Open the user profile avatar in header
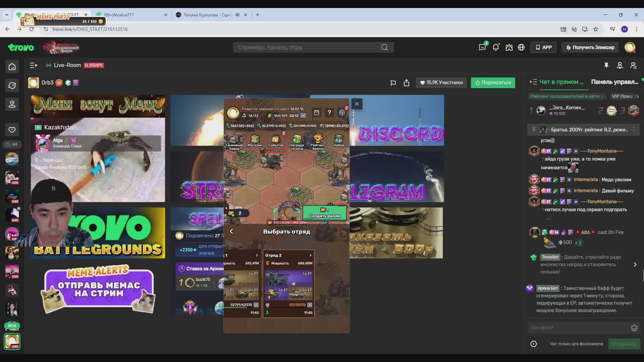644x362 pixels. pos(630,47)
